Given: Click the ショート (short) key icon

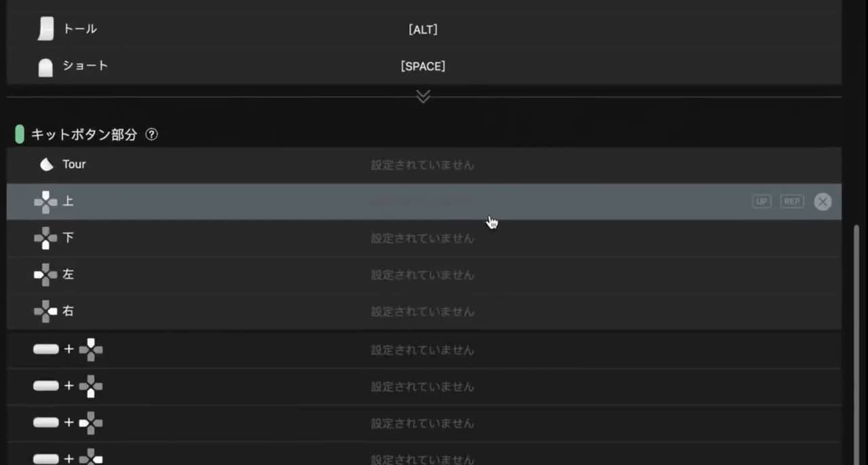Looking at the screenshot, I should click(x=45, y=67).
